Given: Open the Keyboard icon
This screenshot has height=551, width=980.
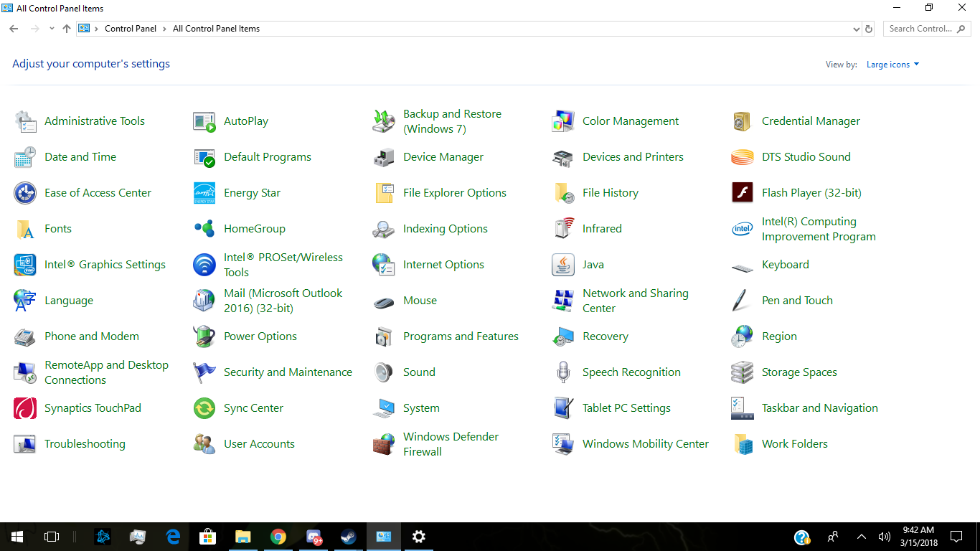Looking at the screenshot, I should pyautogui.click(x=743, y=268).
